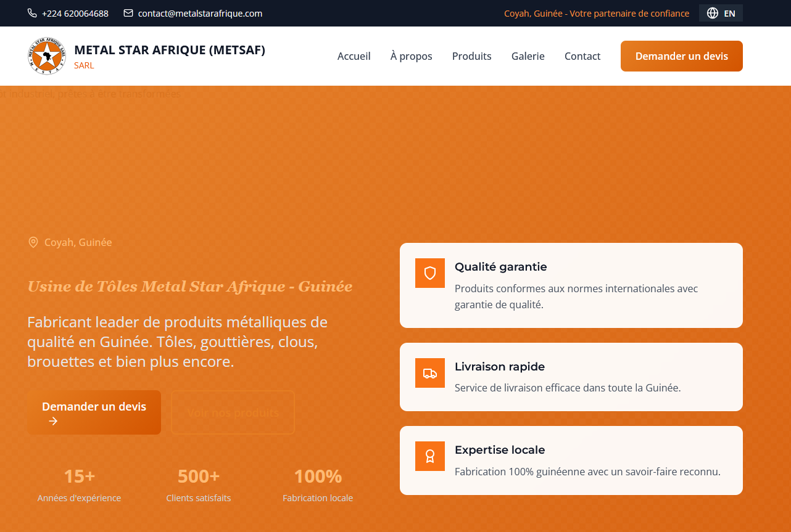Viewport: 791px width, 532px height.
Task: Click the Livraison rapide card heading
Action: point(500,367)
